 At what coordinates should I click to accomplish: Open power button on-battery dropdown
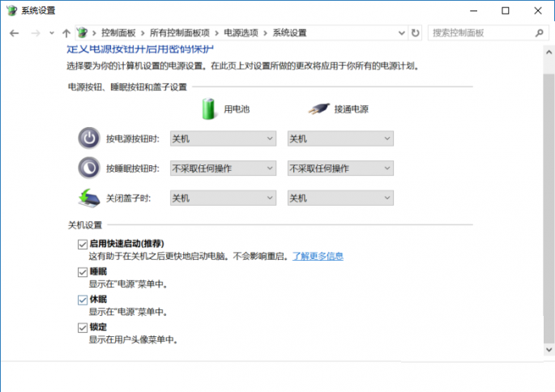pyautogui.click(x=223, y=138)
